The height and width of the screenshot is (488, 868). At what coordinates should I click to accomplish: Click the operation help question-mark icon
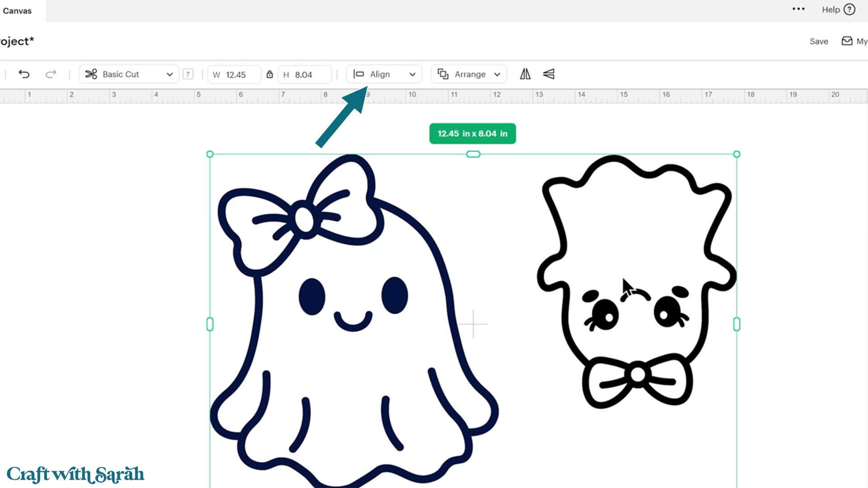click(188, 74)
